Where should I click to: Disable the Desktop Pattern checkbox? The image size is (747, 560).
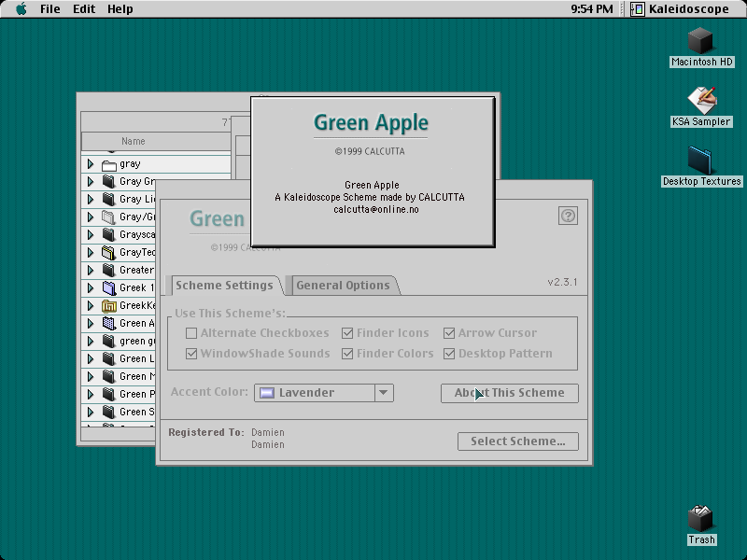(x=449, y=354)
